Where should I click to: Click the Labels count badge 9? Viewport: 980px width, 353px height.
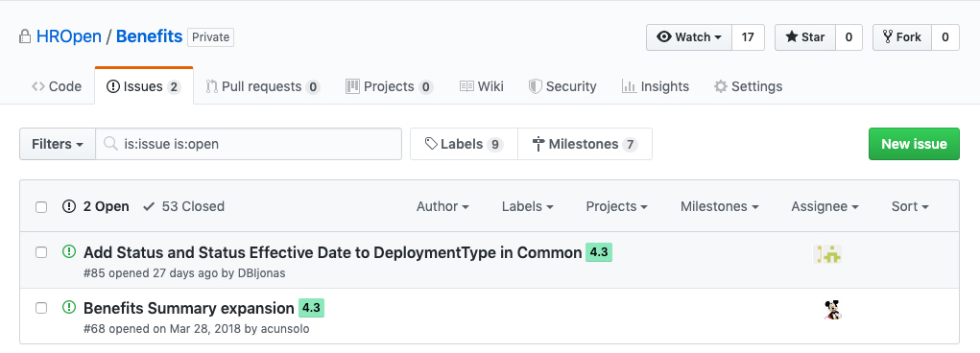tap(495, 144)
